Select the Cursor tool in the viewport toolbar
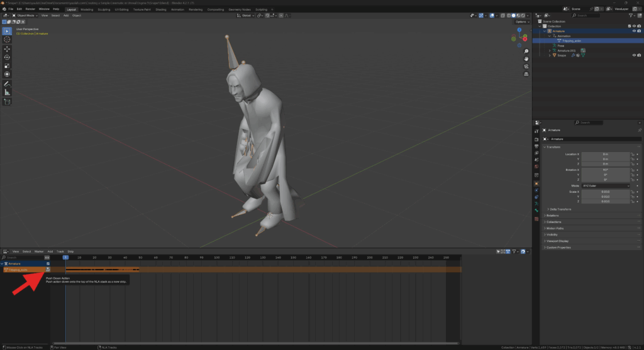Screen dimensions: 644x350 pos(8,40)
